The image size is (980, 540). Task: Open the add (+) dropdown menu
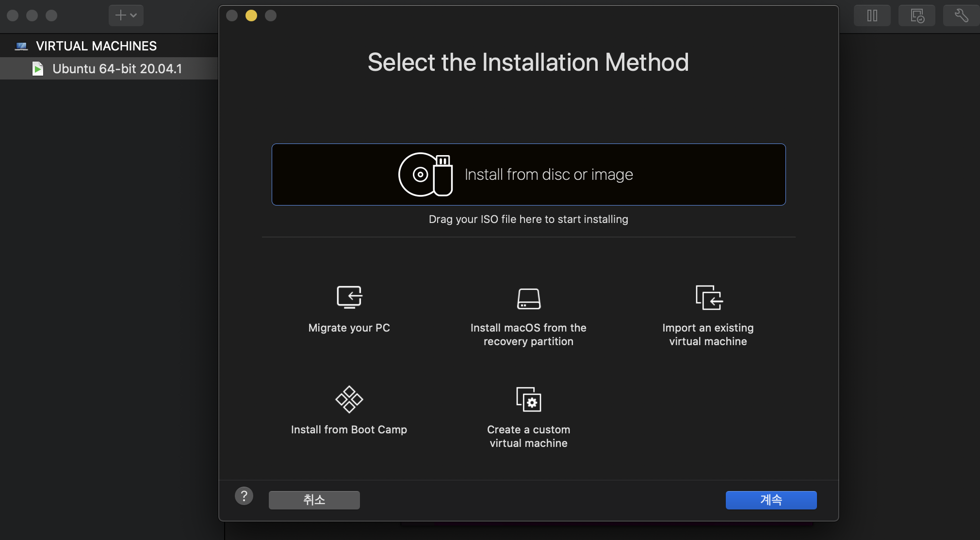(126, 16)
